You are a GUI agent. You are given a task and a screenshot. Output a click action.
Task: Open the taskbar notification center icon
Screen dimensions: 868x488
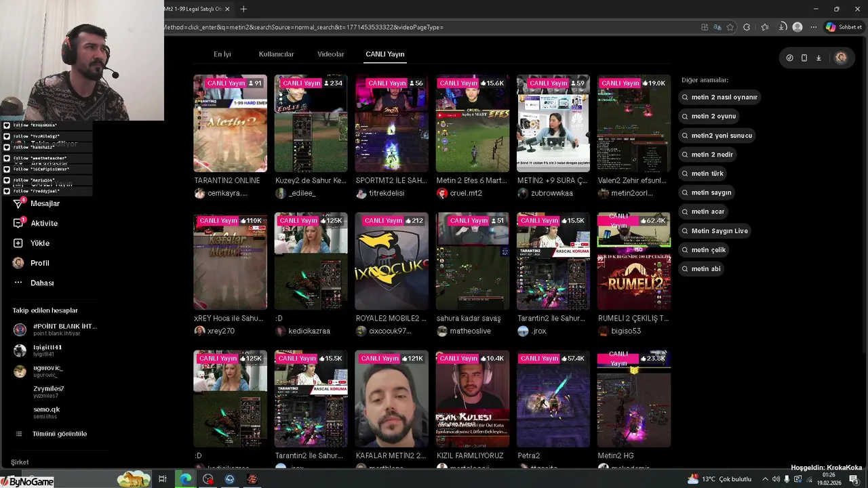(x=854, y=479)
